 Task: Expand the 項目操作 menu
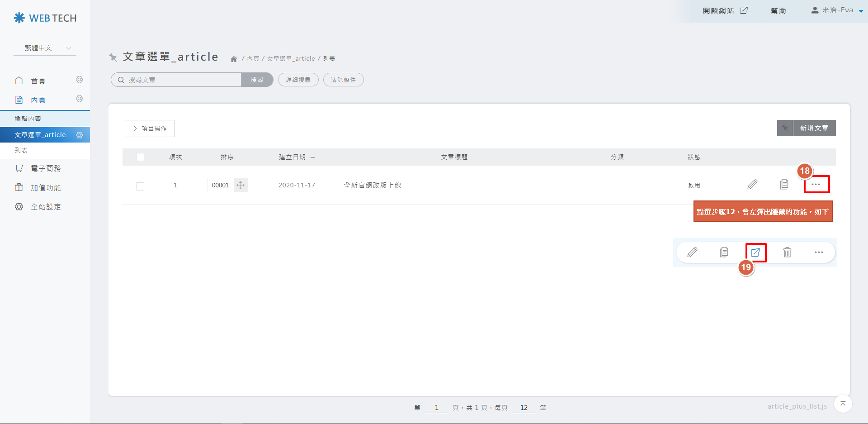tap(150, 129)
